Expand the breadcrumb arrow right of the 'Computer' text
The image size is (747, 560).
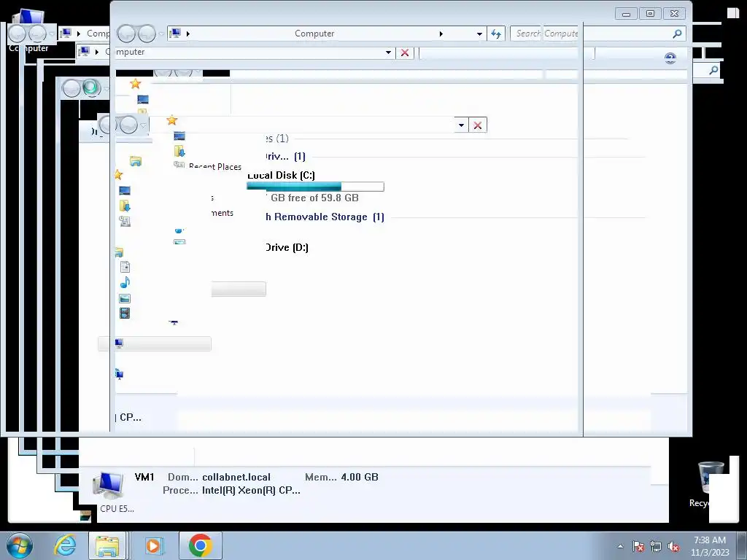click(441, 34)
